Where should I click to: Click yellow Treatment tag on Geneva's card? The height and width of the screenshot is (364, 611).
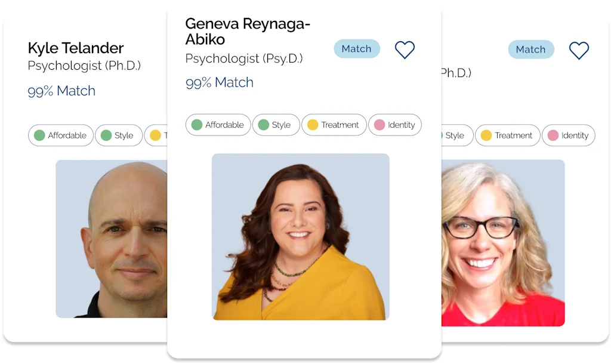tap(334, 125)
